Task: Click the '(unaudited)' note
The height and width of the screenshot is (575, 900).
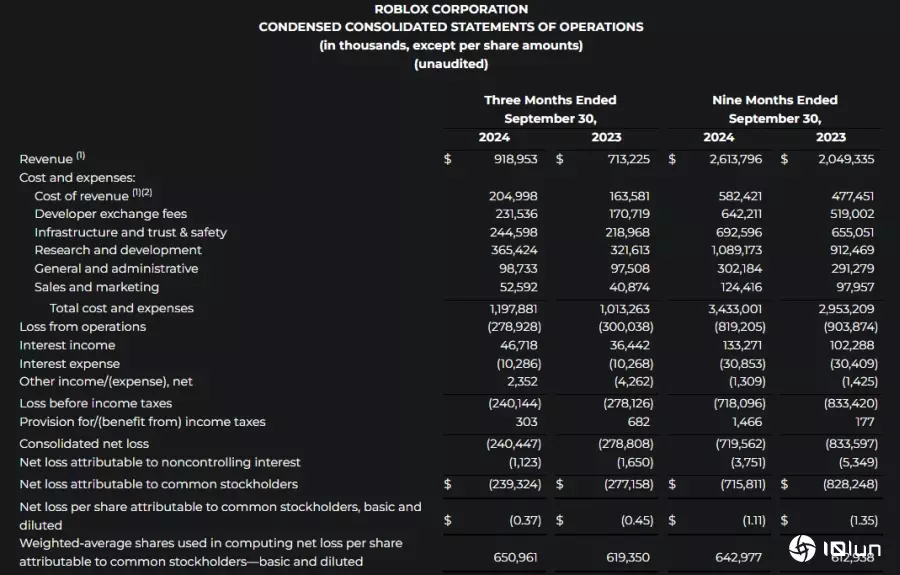Action: (x=451, y=64)
